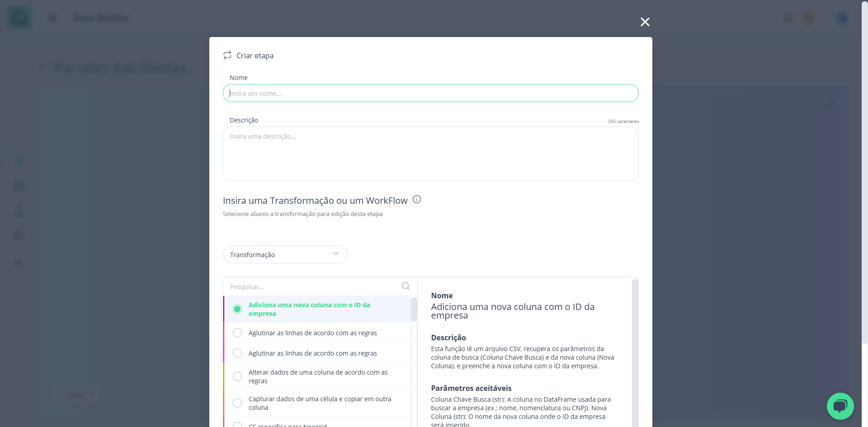Click the transformation list scrollbar

click(414, 310)
